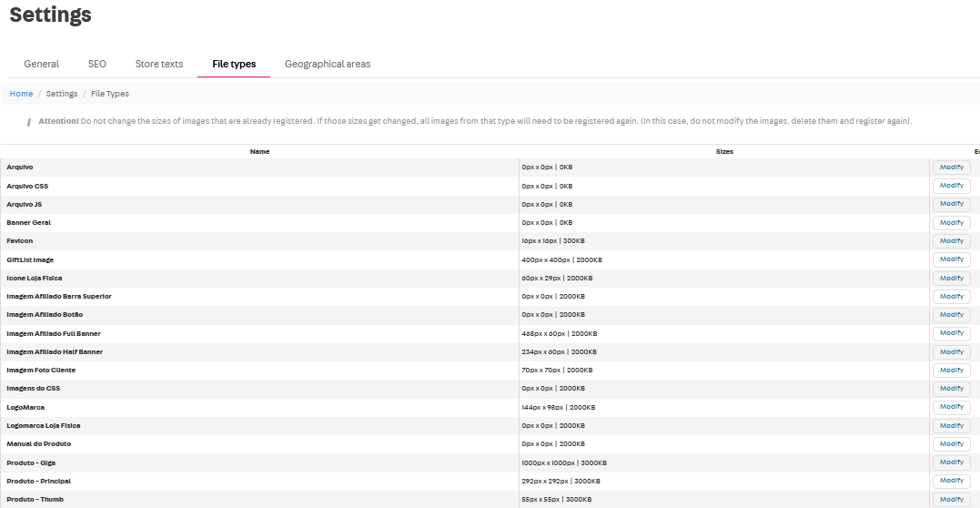Click Modify button for Arquivo row
The height and width of the screenshot is (508, 980).
tap(951, 168)
